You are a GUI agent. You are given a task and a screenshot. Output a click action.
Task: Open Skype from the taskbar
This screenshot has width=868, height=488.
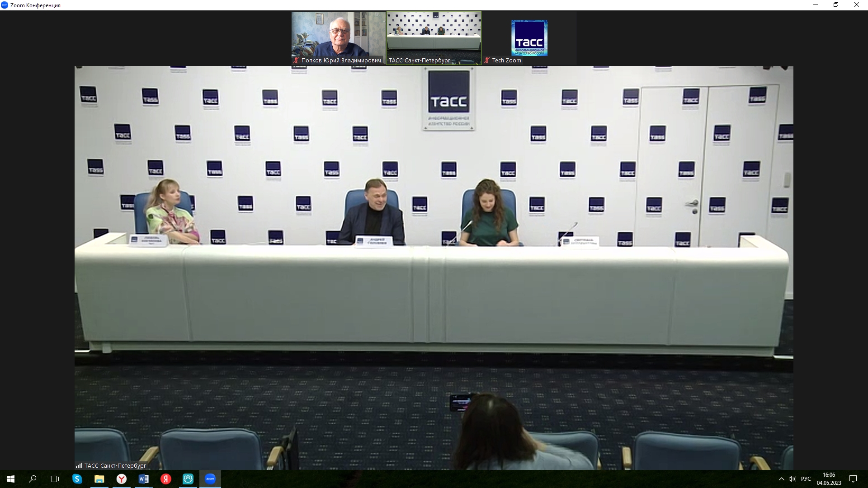click(x=77, y=479)
